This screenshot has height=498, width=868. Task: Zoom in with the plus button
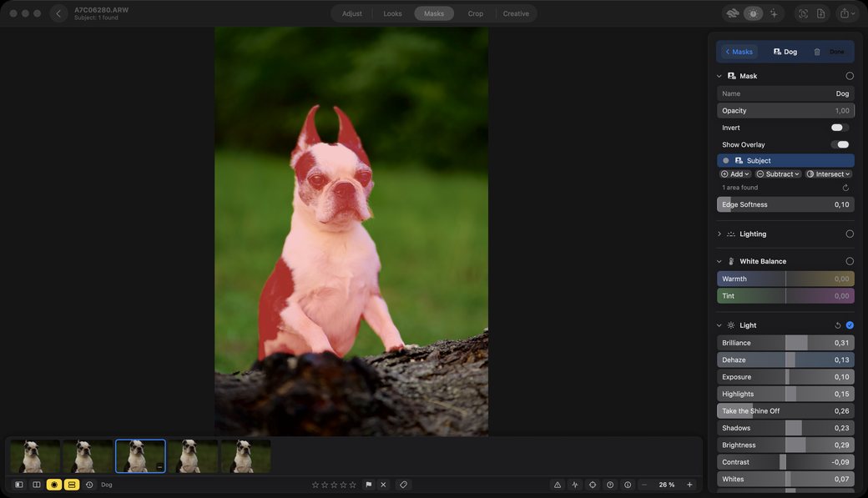click(689, 485)
